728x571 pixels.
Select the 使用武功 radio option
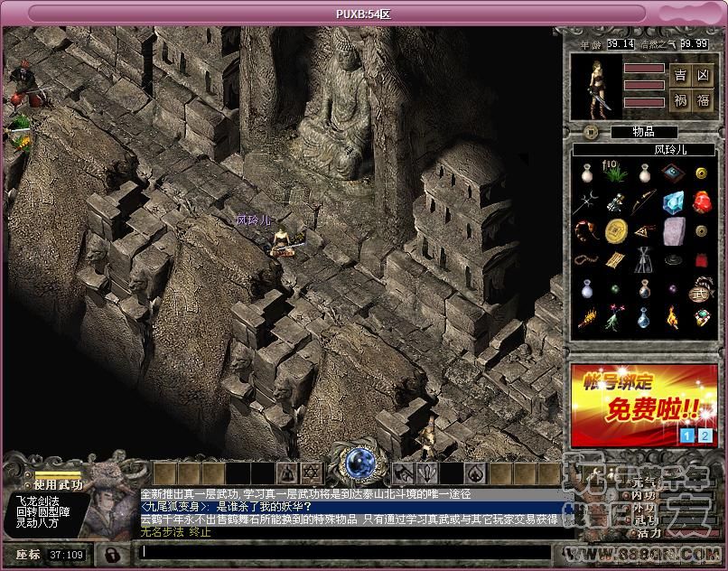(x=28, y=485)
